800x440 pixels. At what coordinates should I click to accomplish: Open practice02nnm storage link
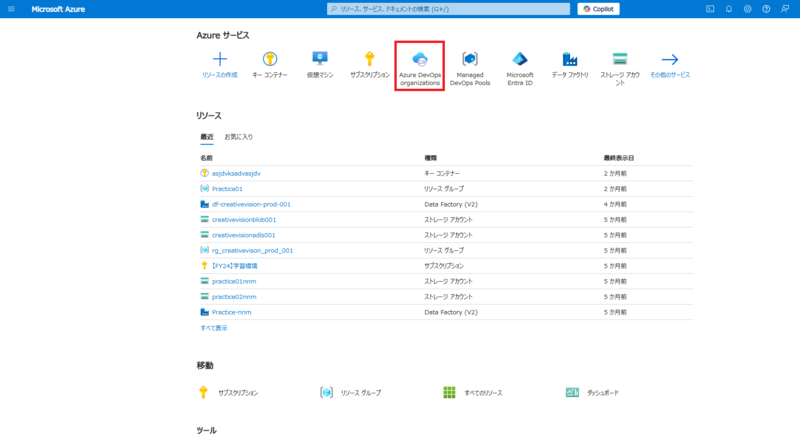pos(234,297)
